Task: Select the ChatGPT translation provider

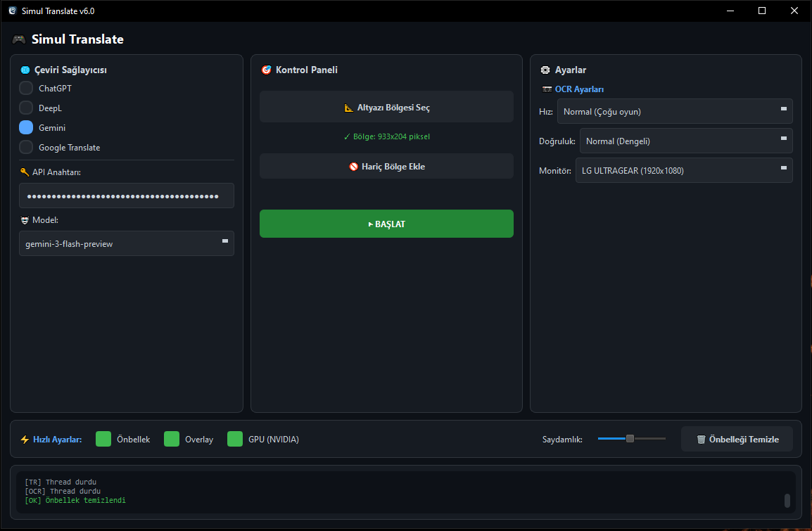Action: click(x=26, y=89)
